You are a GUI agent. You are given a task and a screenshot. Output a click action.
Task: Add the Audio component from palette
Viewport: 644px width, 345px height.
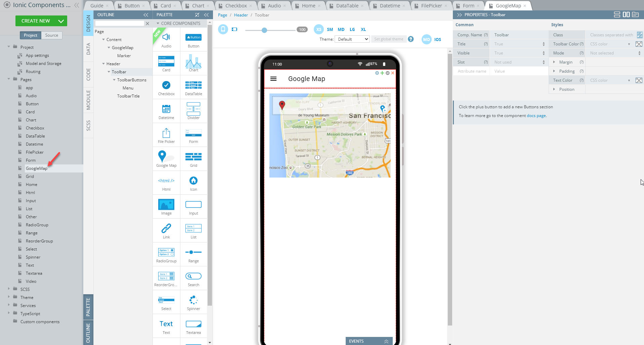166,40
